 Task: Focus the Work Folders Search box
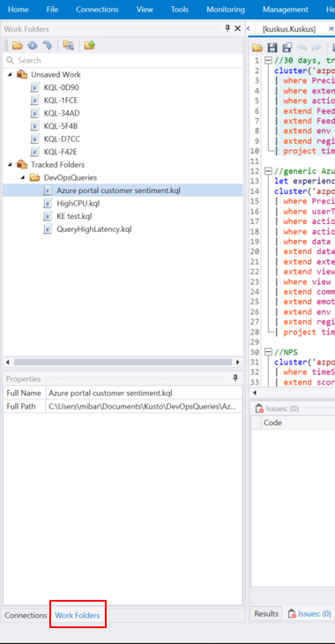tap(123, 60)
